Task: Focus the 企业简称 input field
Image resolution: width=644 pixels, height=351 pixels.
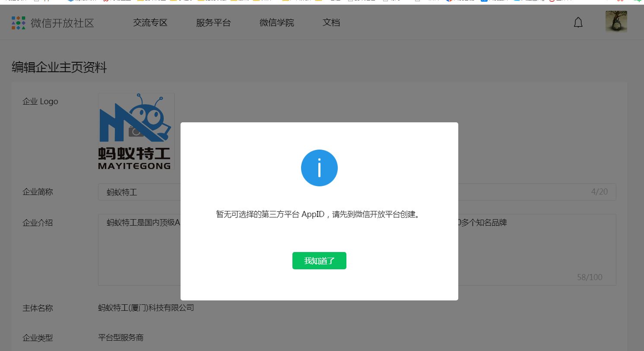Action: coord(357,192)
